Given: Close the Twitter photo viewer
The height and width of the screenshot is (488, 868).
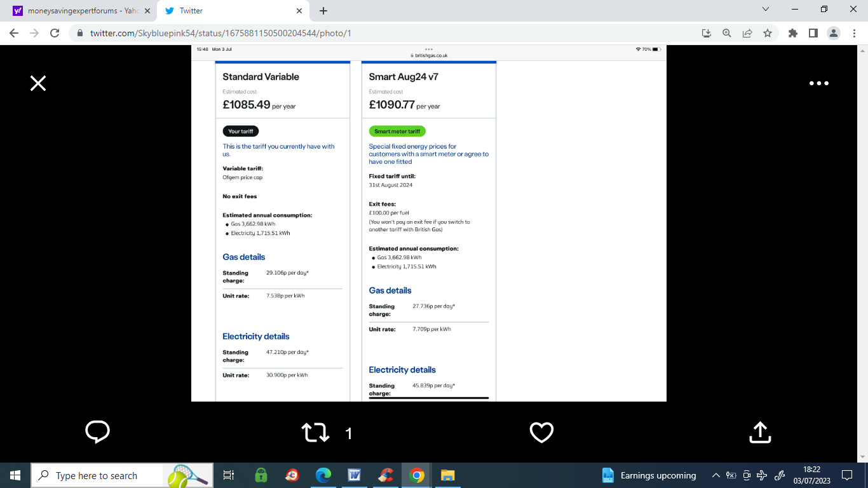Looking at the screenshot, I should 38,83.
